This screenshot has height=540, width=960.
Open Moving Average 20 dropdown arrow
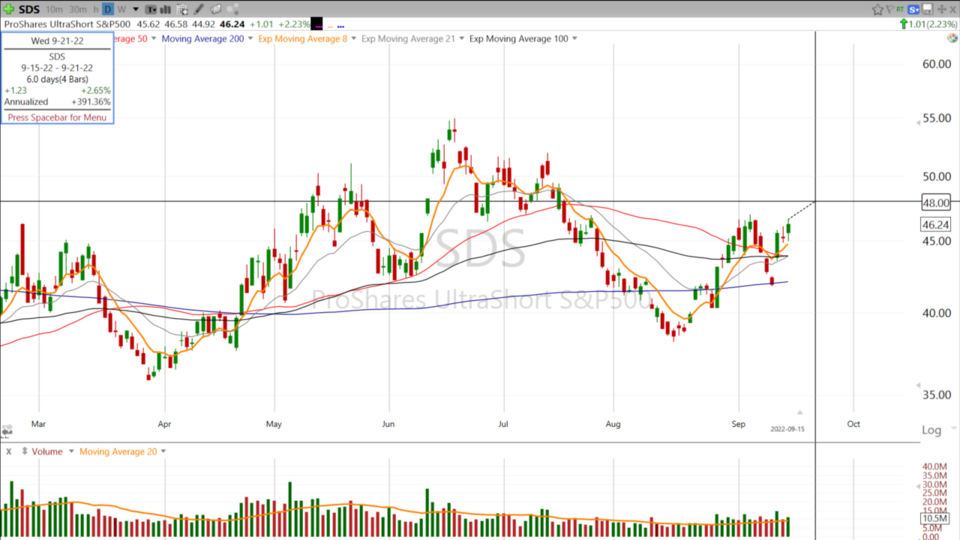[x=163, y=451]
